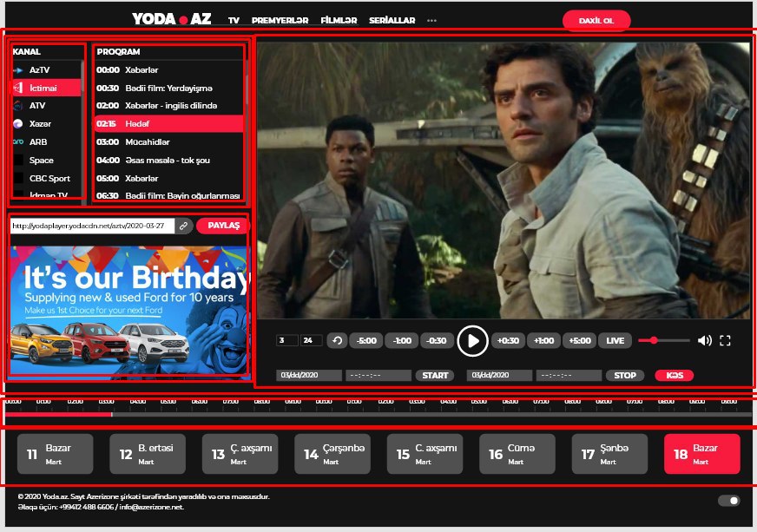
Task: Open the 05:00 Xəbərlər program
Action: pos(168,178)
